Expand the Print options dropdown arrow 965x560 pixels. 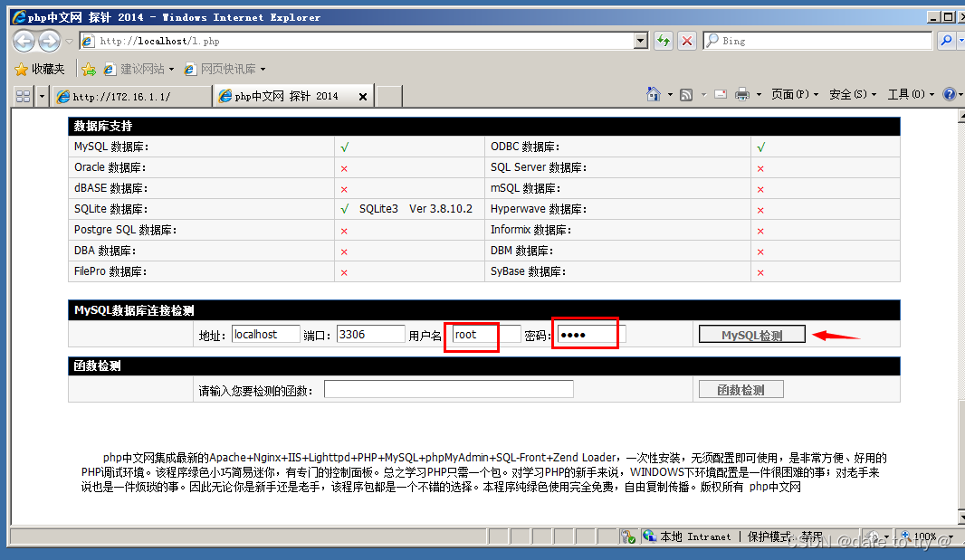(759, 95)
